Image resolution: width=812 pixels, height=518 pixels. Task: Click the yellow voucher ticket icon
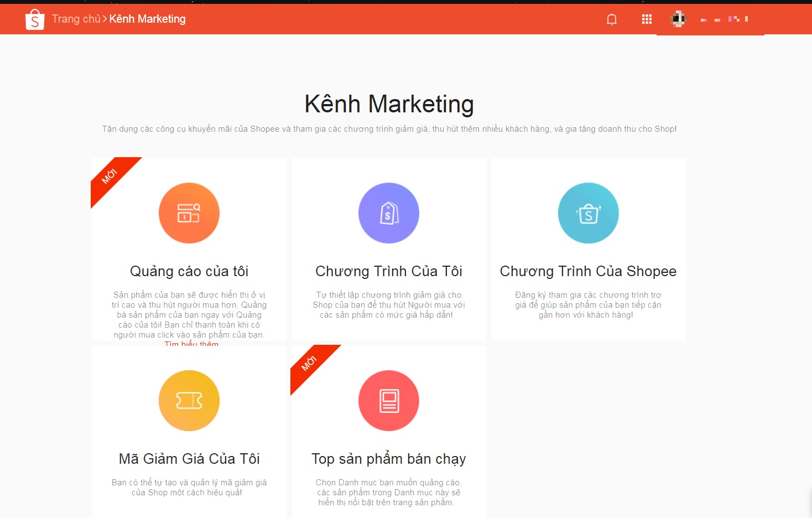click(189, 401)
